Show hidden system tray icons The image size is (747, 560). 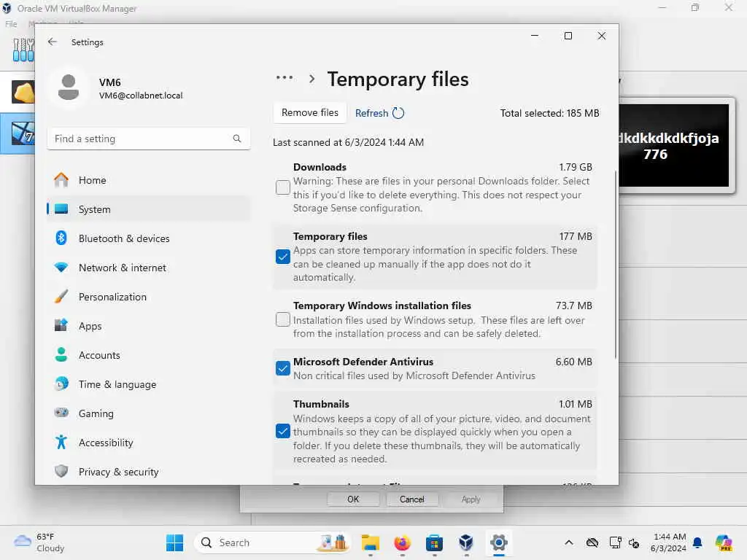click(569, 542)
